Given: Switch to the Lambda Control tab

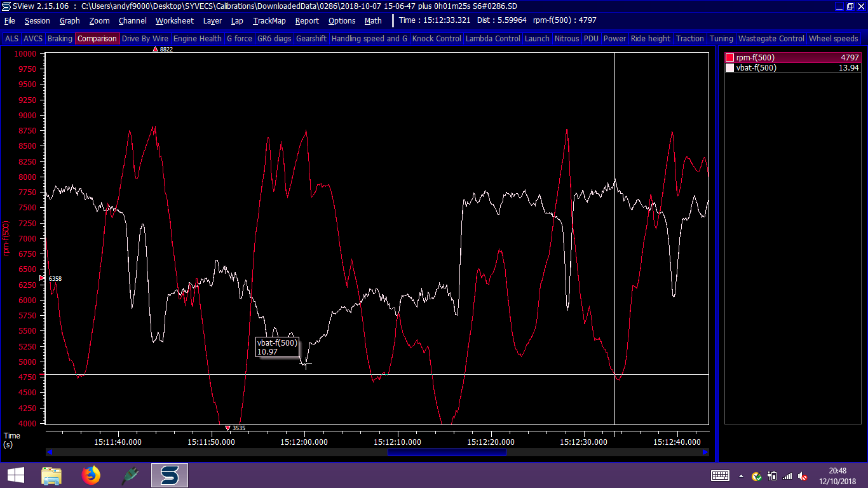Looking at the screenshot, I should (492, 39).
